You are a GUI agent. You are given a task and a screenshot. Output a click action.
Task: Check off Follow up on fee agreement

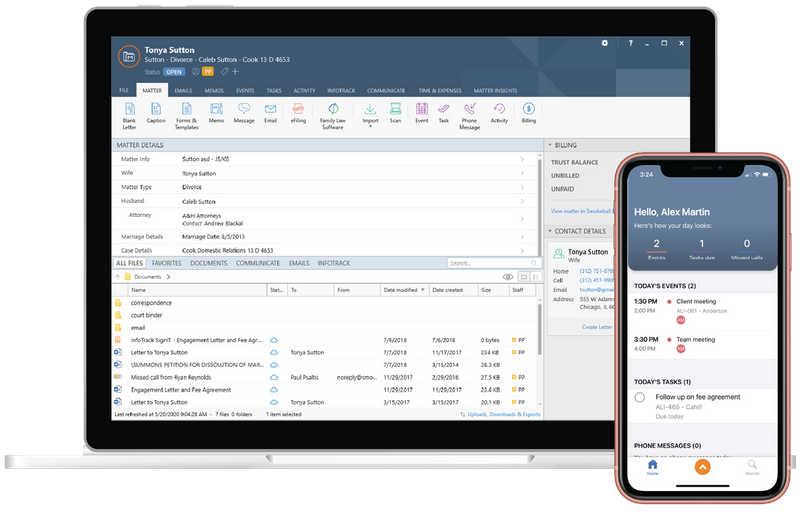click(640, 397)
